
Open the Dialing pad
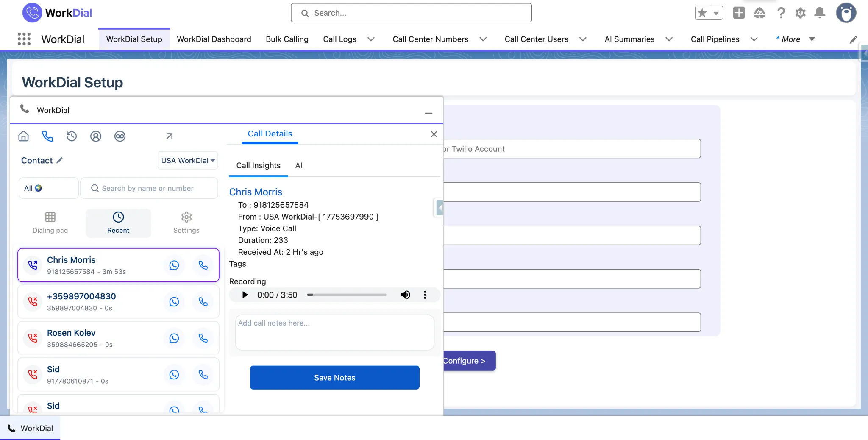(50, 223)
